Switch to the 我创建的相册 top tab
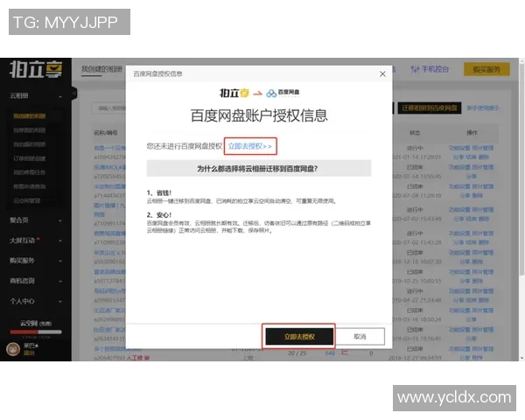This screenshot has width=525, height=420. 101,69
